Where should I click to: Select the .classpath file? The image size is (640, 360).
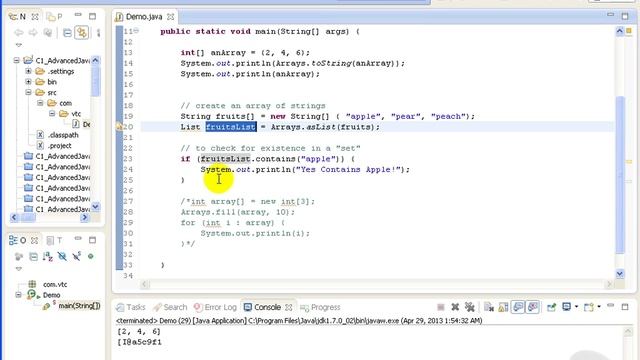63,135
